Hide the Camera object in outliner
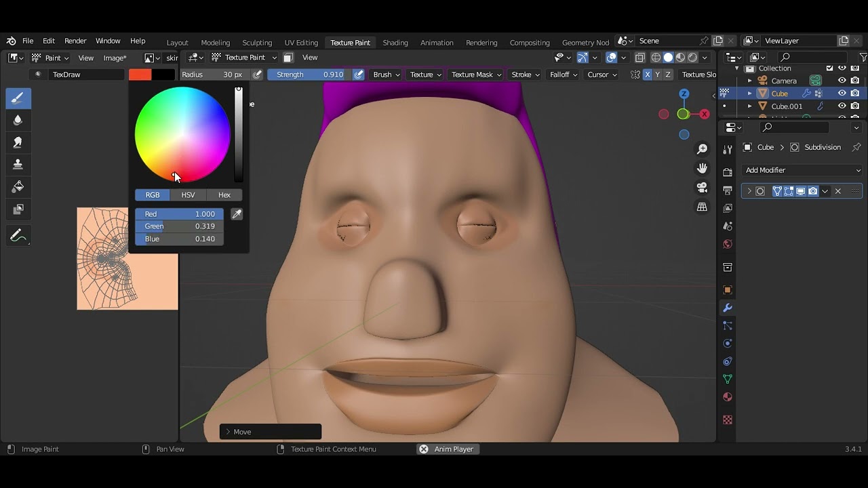This screenshot has width=868, height=488. point(842,81)
